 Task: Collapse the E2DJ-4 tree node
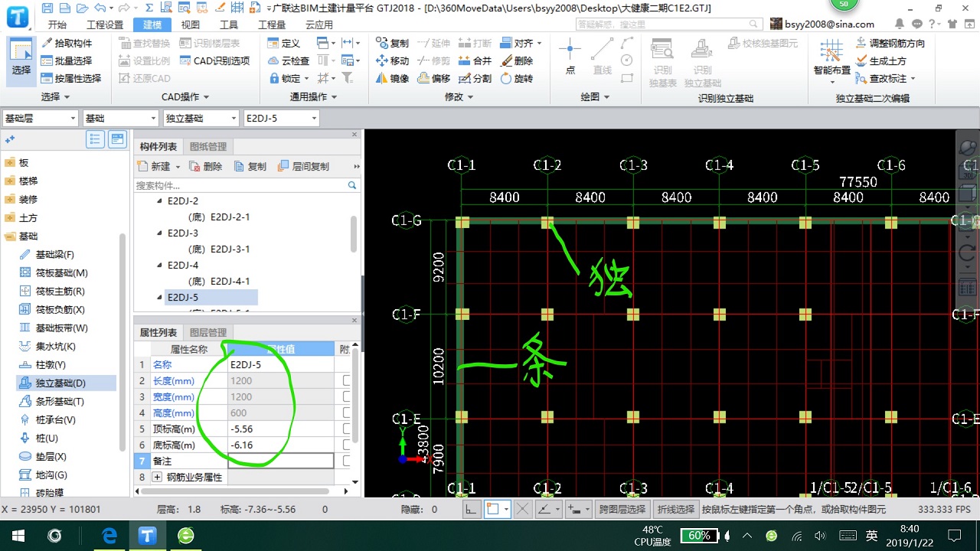point(160,266)
